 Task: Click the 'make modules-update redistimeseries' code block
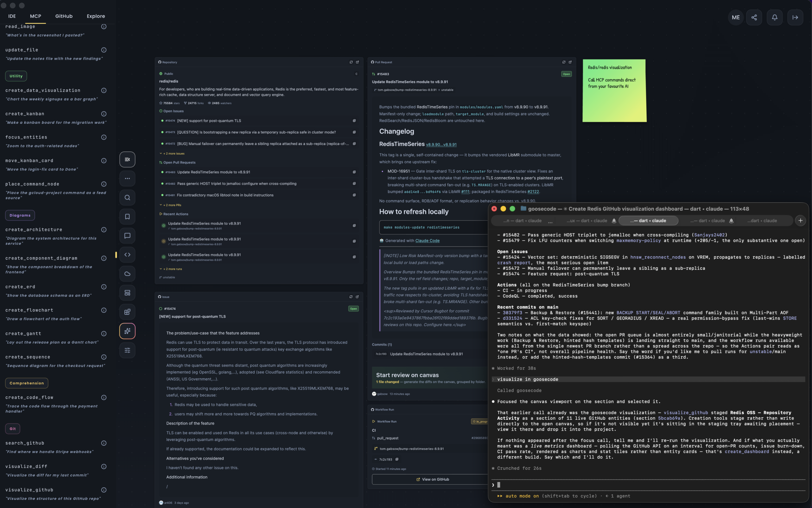click(434, 227)
